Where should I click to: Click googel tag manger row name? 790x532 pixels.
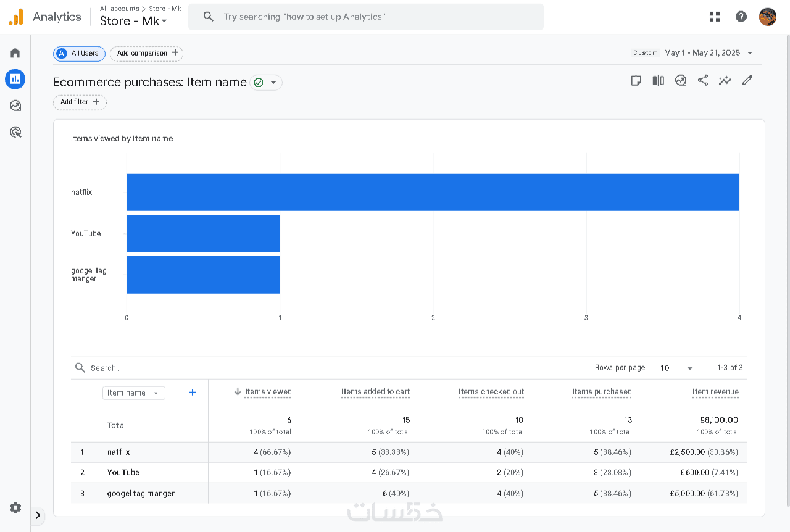pyautogui.click(x=141, y=494)
